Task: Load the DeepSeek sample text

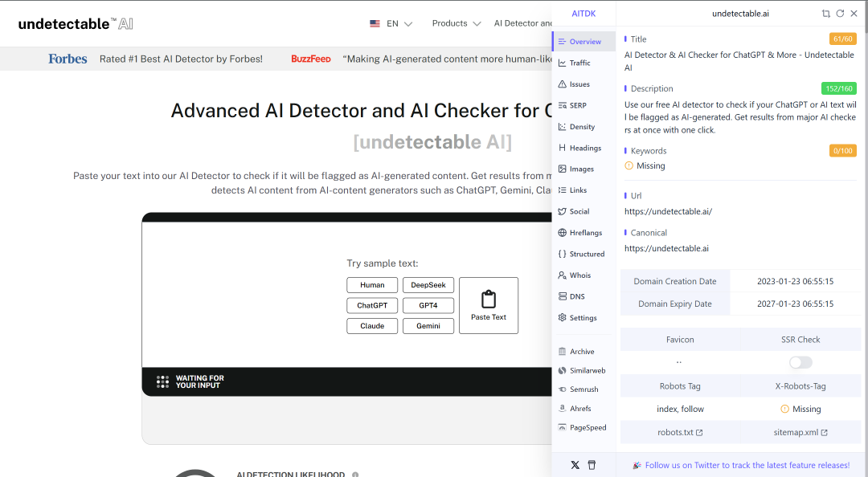Action: (x=428, y=285)
